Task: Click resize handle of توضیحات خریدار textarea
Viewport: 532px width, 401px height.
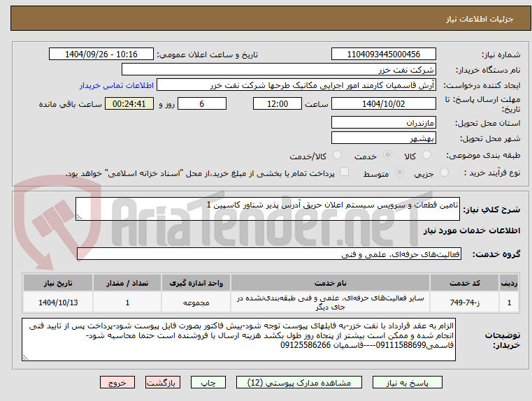Action: coord(25,357)
